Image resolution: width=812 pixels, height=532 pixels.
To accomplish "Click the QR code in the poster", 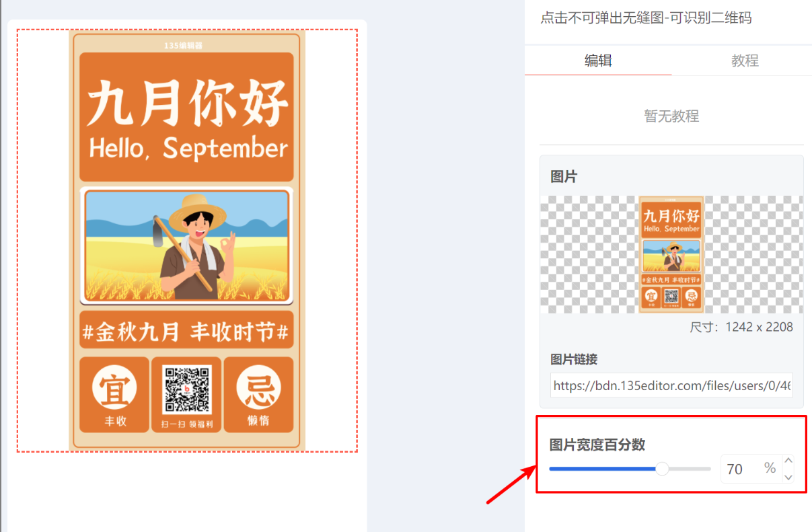I will pyautogui.click(x=186, y=389).
